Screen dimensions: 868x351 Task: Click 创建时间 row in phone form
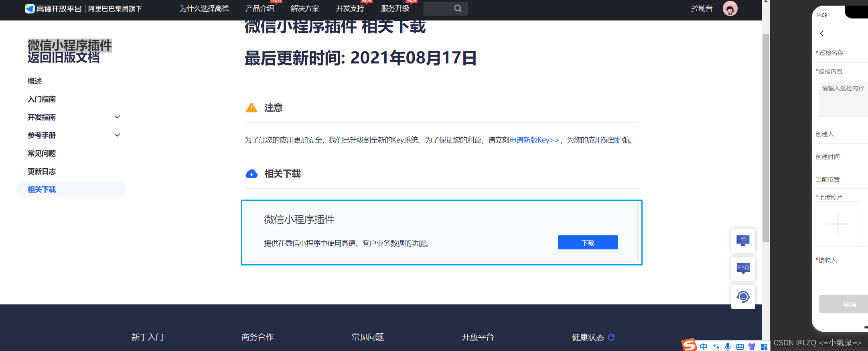pos(842,157)
